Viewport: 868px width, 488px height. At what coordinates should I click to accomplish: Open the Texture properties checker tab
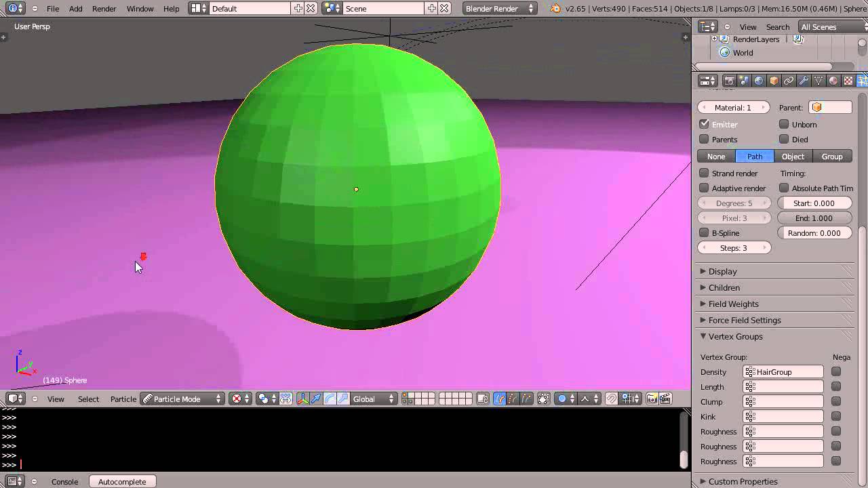(848, 81)
